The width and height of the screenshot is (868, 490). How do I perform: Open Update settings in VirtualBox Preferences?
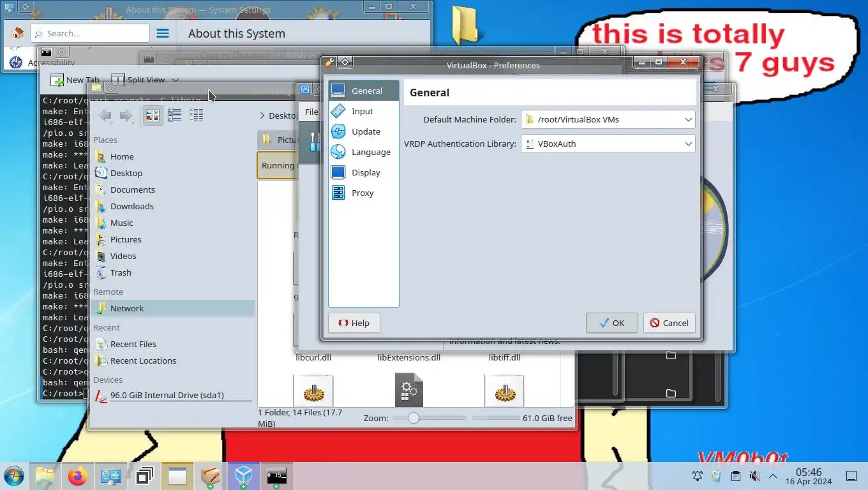[x=364, y=131]
